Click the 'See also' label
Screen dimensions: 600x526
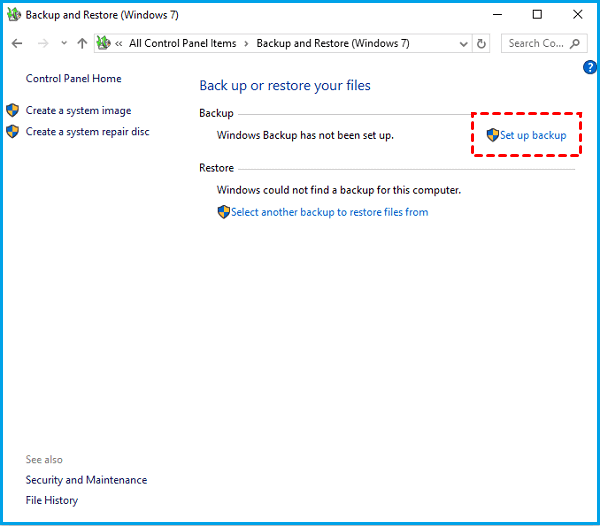tap(44, 459)
